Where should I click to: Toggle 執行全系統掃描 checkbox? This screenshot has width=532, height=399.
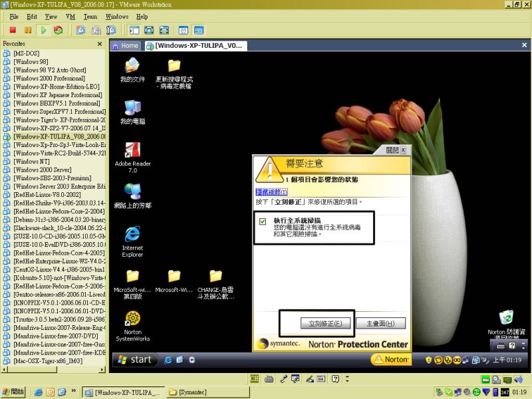tap(263, 221)
